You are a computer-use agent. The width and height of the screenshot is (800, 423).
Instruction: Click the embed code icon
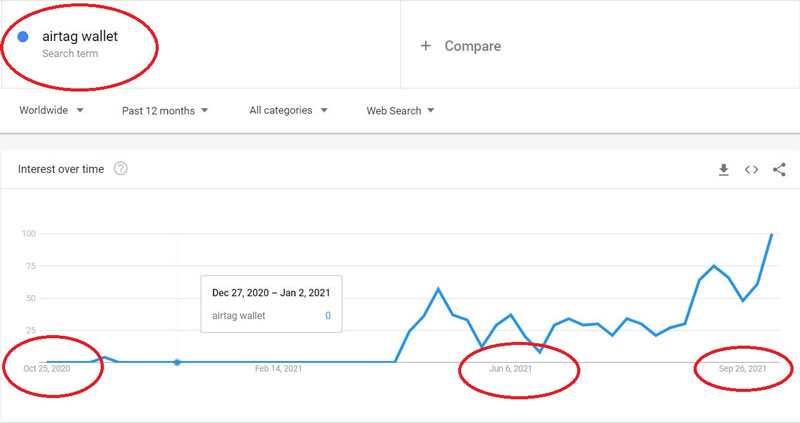(x=751, y=170)
